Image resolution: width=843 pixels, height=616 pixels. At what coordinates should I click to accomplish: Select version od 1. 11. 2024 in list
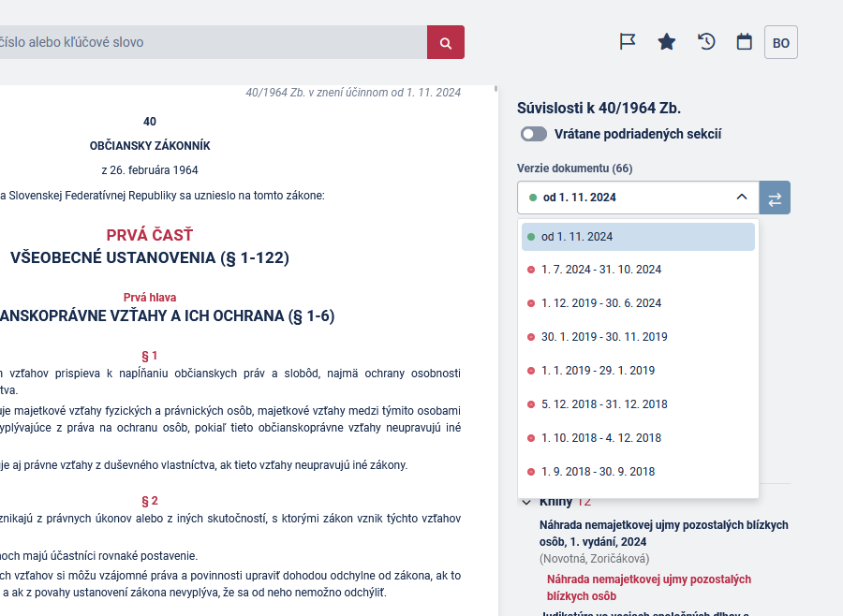point(638,237)
